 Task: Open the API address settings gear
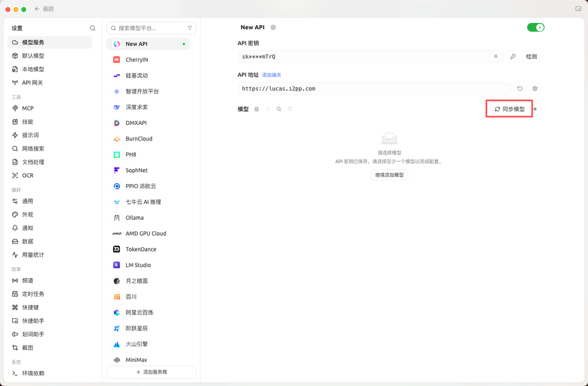coord(535,89)
